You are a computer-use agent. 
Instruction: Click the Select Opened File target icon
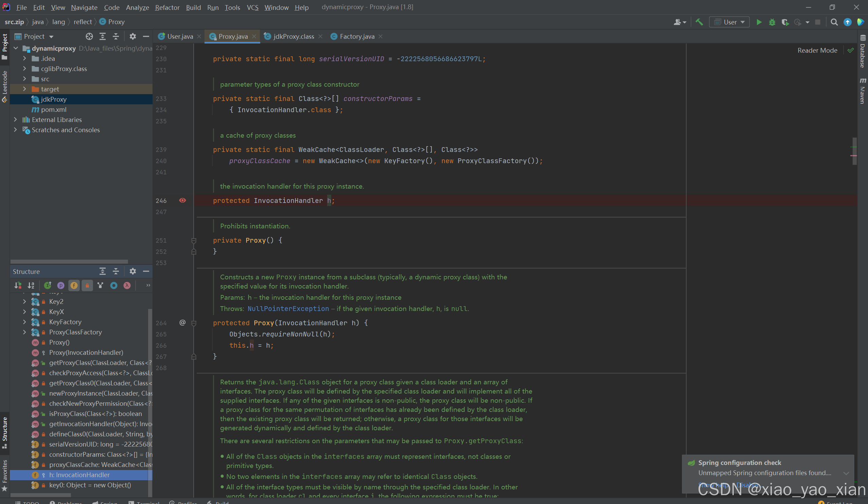[89, 36]
